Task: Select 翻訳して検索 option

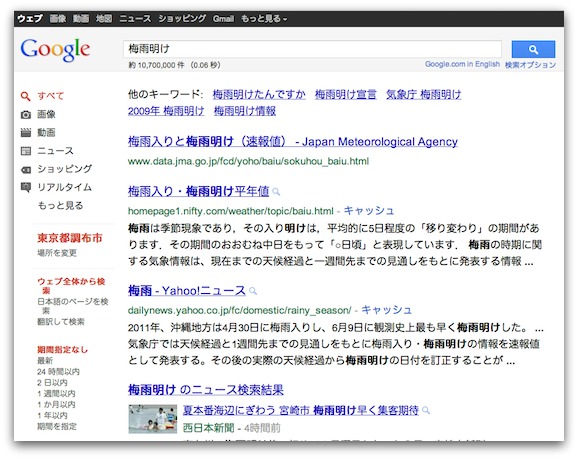Action: coord(61,322)
